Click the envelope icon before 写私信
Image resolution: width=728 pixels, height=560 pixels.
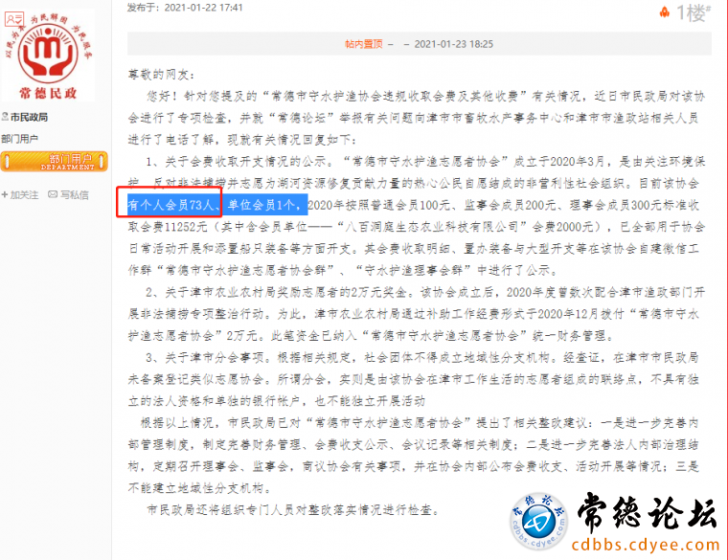[53, 194]
